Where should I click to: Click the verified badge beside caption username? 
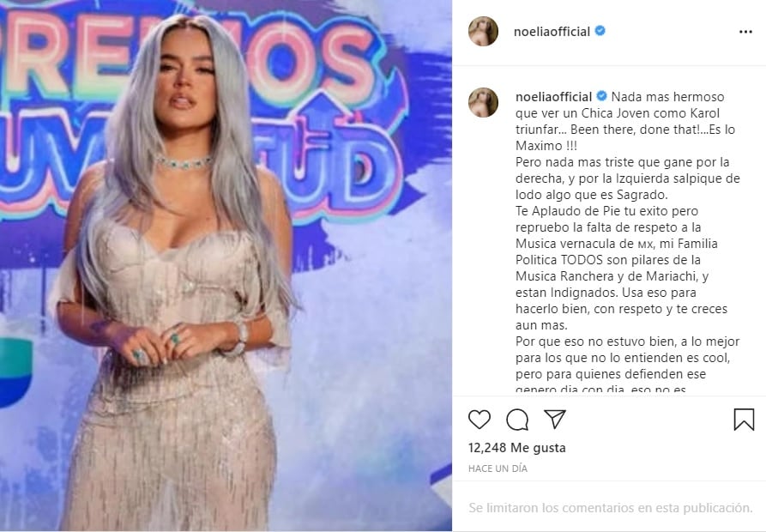point(602,96)
